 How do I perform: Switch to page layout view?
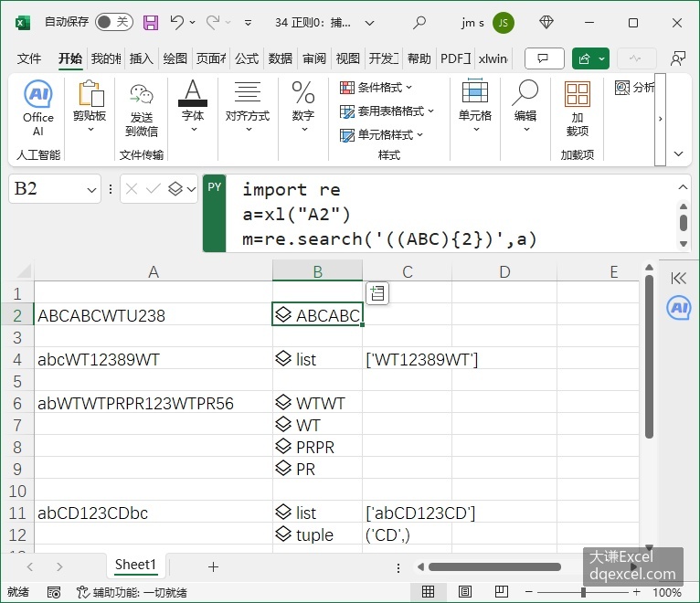click(465, 592)
